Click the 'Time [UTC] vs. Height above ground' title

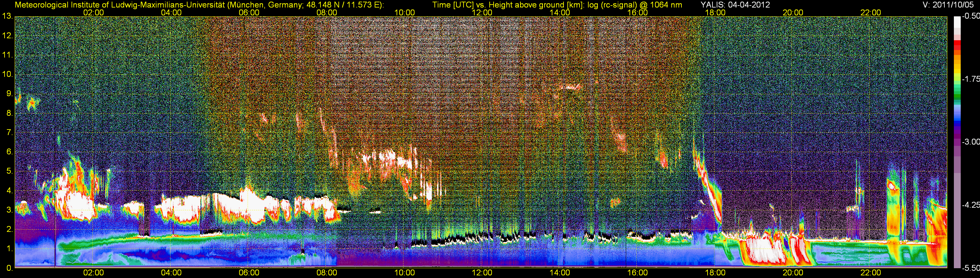[557, 5]
